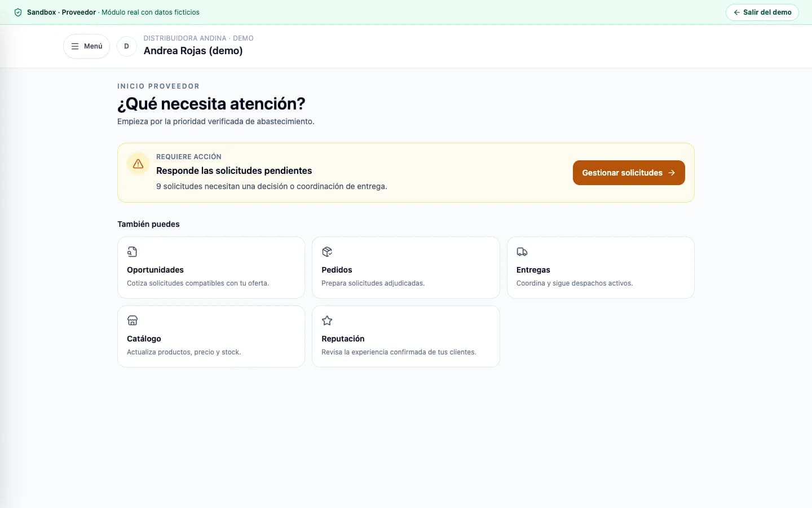Open the Oportunidades card title
This screenshot has width=812, height=508.
coord(155,270)
